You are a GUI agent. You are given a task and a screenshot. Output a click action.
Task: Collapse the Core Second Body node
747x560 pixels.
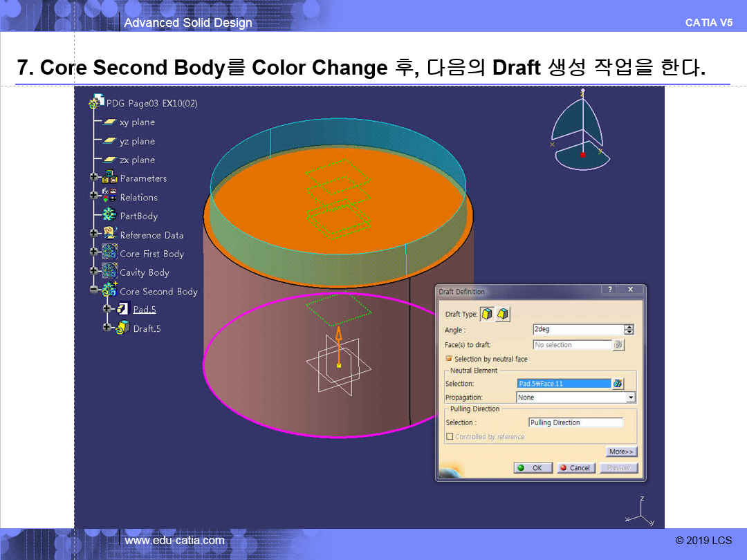tap(93, 291)
